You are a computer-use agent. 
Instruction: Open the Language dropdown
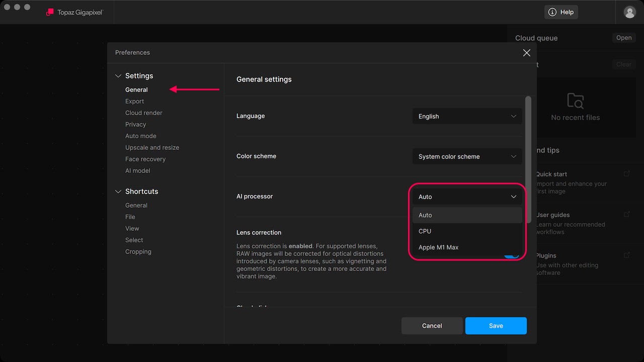point(467,116)
